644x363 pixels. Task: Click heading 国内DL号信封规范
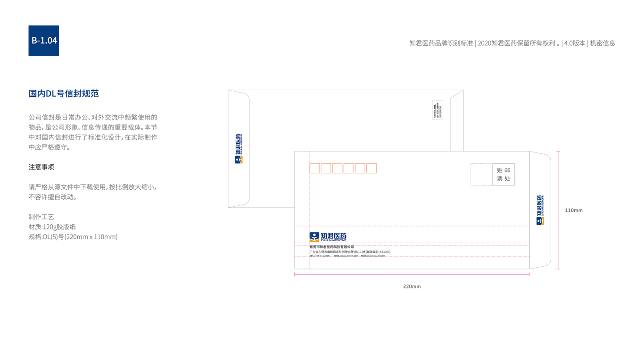64,93
